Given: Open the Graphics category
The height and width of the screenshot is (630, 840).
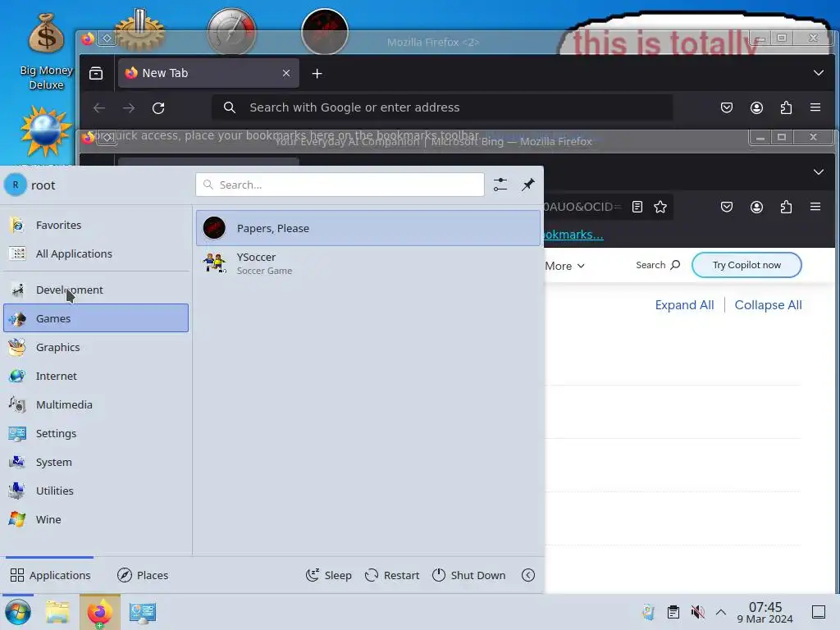Looking at the screenshot, I should click(x=96, y=347).
